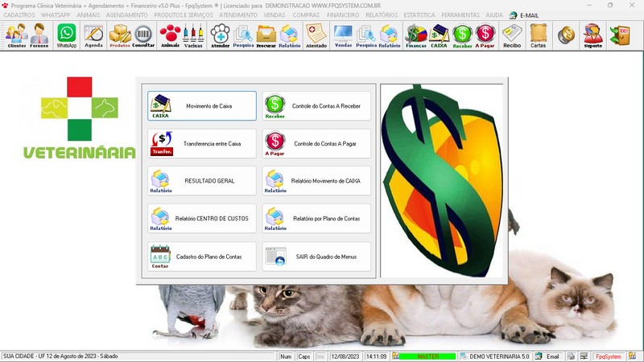Viewport: 644px width, 362px height.
Task: Open the FINANCEIRO menu
Action: [343, 15]
